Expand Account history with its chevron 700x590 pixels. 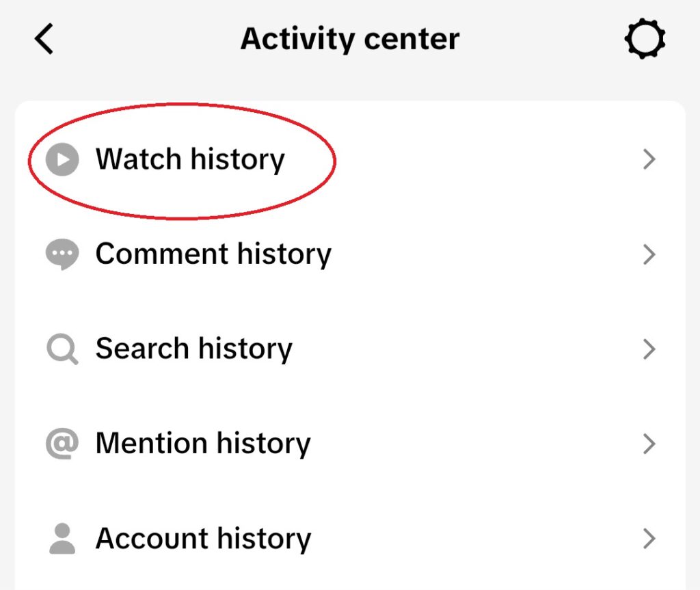[649, 538]
